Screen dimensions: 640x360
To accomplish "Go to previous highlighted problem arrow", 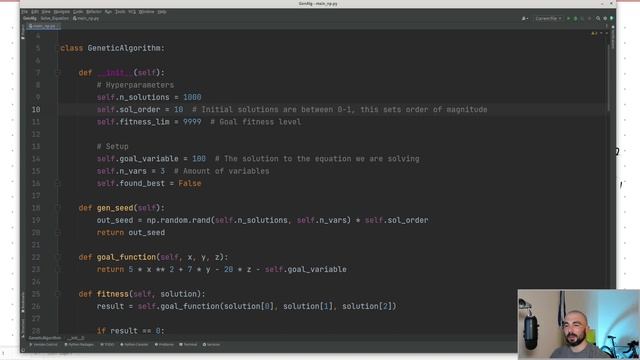I will point(601,33).
